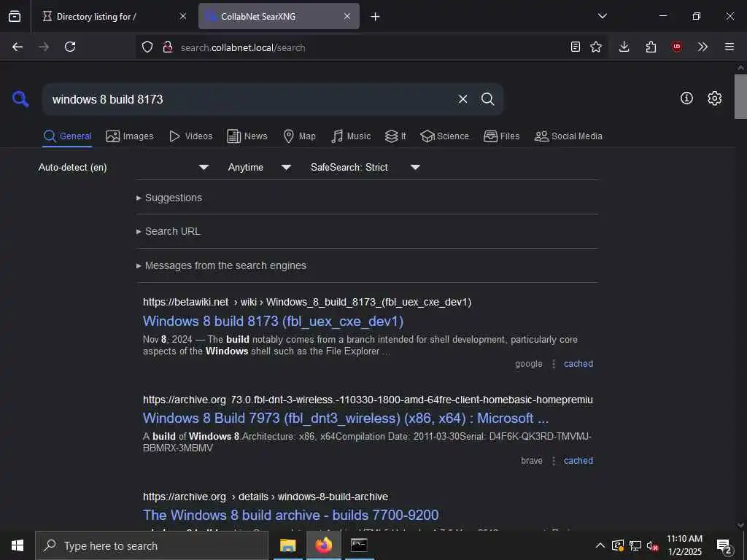The image size is (747, 560).
Task: Open cached link for betawiki result
Action: tap(578, 364)
